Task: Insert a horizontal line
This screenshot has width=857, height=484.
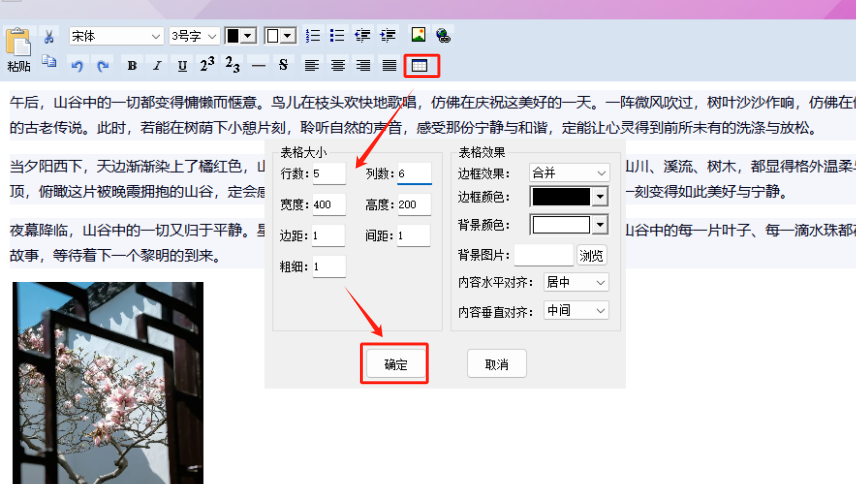Action: coord(259,66)
